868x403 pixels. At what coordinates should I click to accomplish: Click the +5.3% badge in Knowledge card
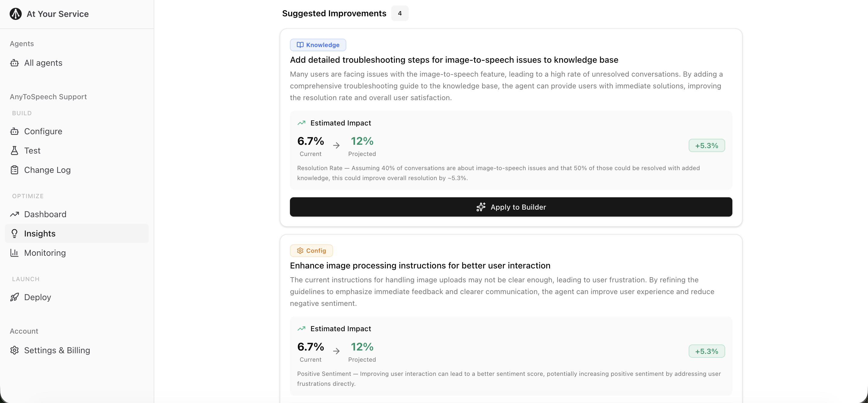point(706,146)
